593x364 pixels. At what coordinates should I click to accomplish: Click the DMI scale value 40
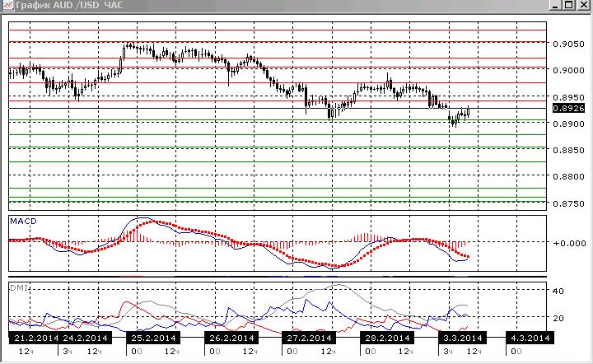558,291
